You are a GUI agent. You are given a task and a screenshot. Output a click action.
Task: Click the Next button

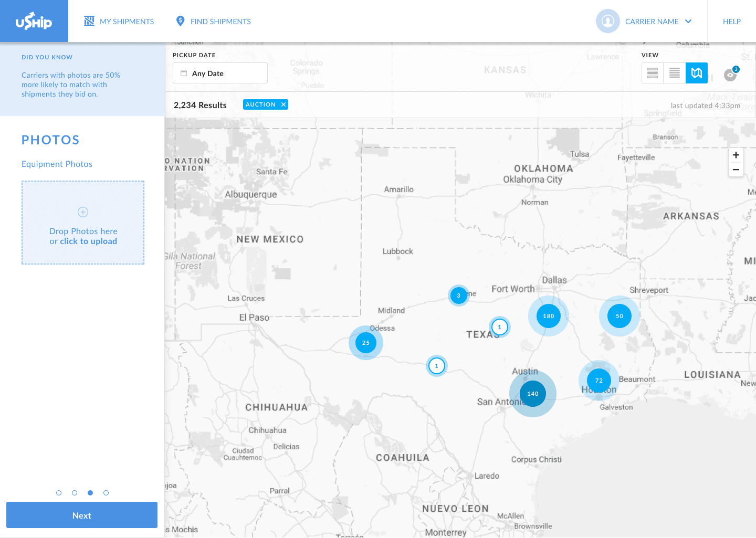[x=82, y=515]
